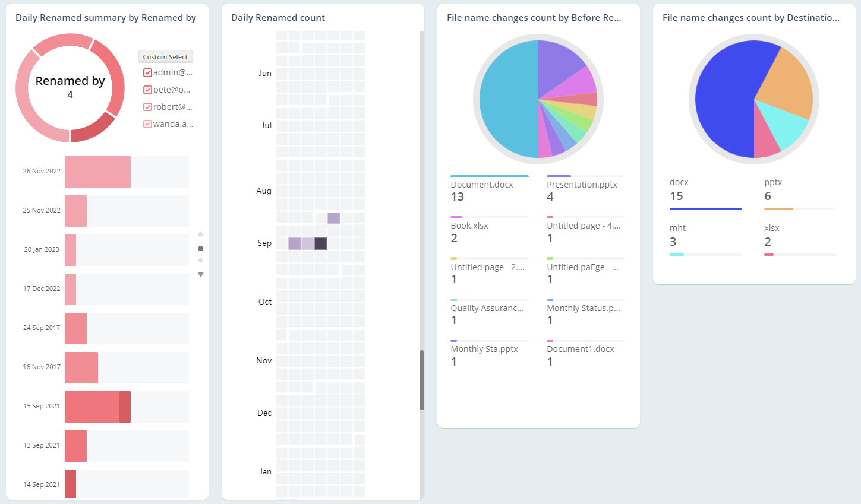Disable the wanda.a user checkbox
The height and width of the screenshot is (504, 861).
point(147,125)
